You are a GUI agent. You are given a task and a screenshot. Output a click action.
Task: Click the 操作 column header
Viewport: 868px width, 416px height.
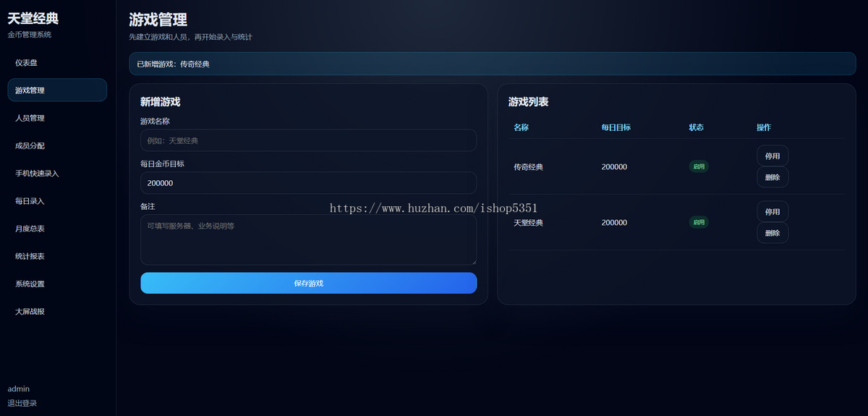pos(764,127)
